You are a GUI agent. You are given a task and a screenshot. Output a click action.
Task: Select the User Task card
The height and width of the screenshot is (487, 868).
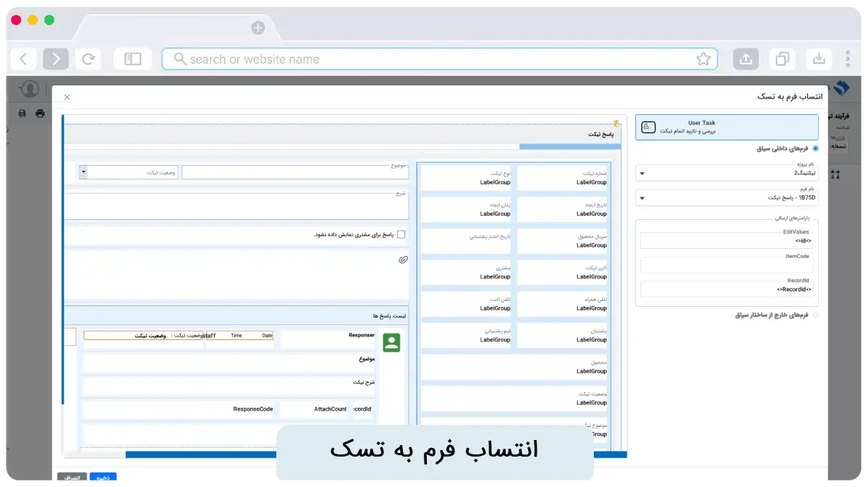point(727,127)
